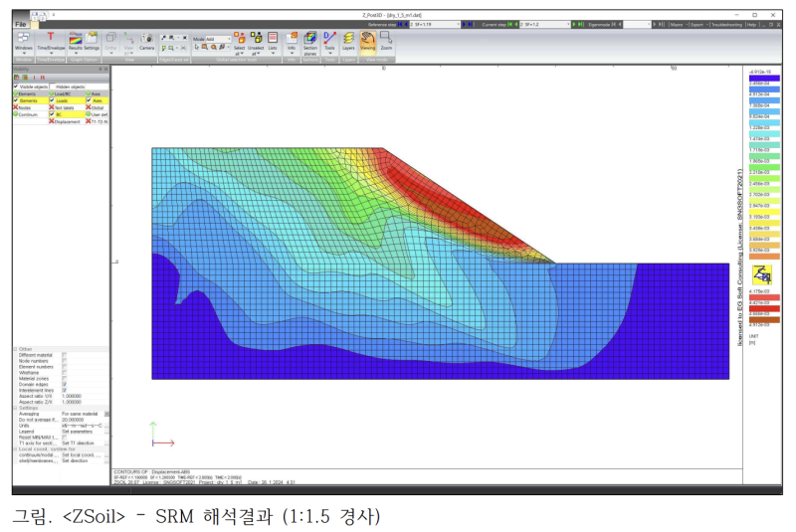Screen dimensions: 796x532
Task: Open the Section planes tool
Action: 310,43
